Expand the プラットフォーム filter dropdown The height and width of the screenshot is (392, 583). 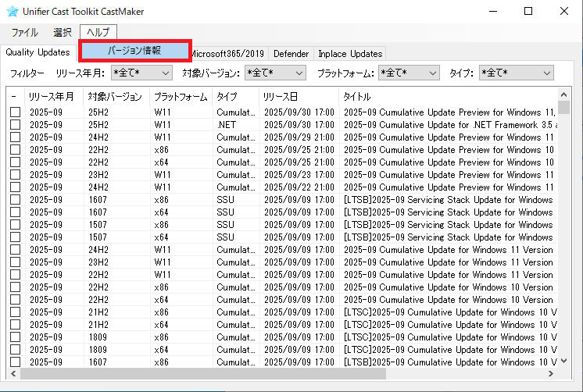[409, 73]
